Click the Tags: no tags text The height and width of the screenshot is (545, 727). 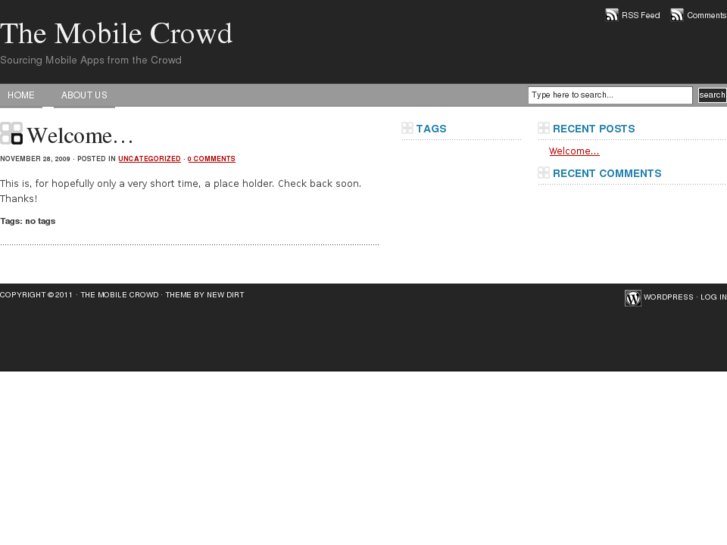coord(28,221)
